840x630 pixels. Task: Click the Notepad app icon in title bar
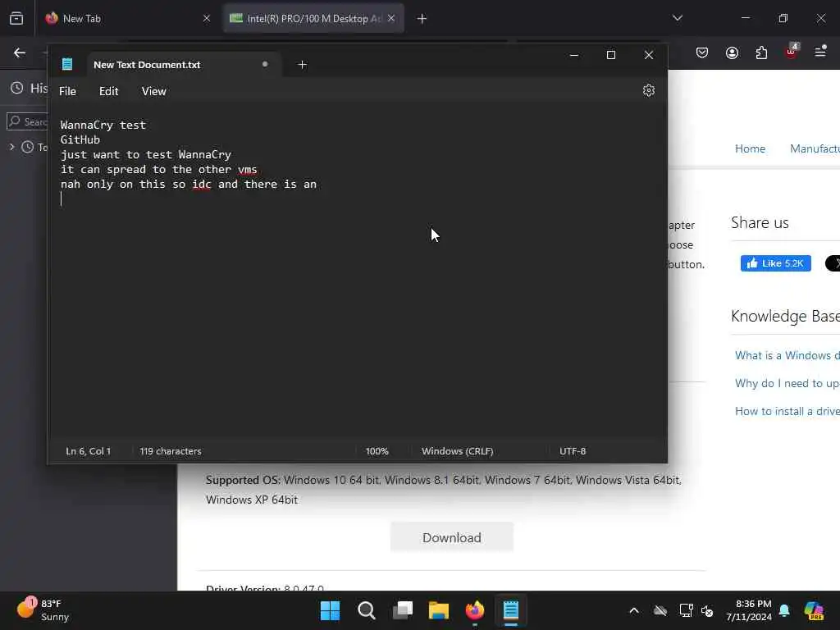coord(67,64)
